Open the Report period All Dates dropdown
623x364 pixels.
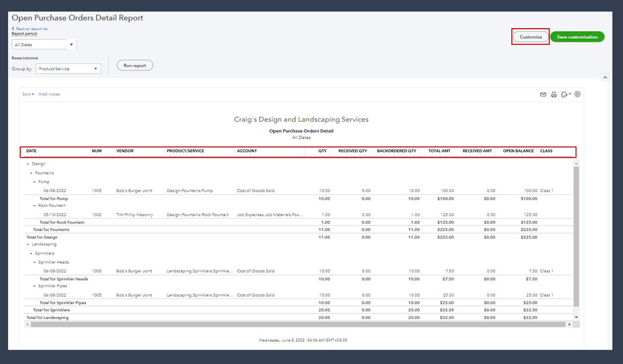pyautogui.click(x=44, y=44)
